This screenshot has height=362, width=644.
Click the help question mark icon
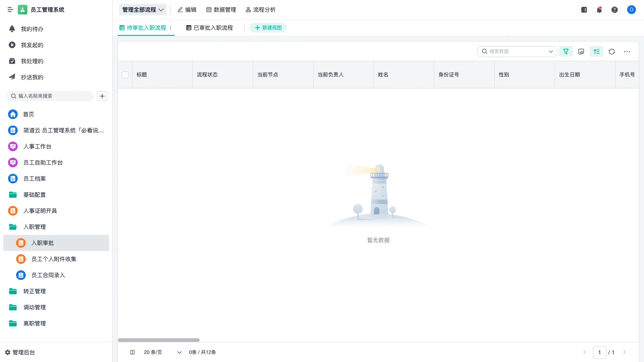pyautogui.click(x=615, y=10)
